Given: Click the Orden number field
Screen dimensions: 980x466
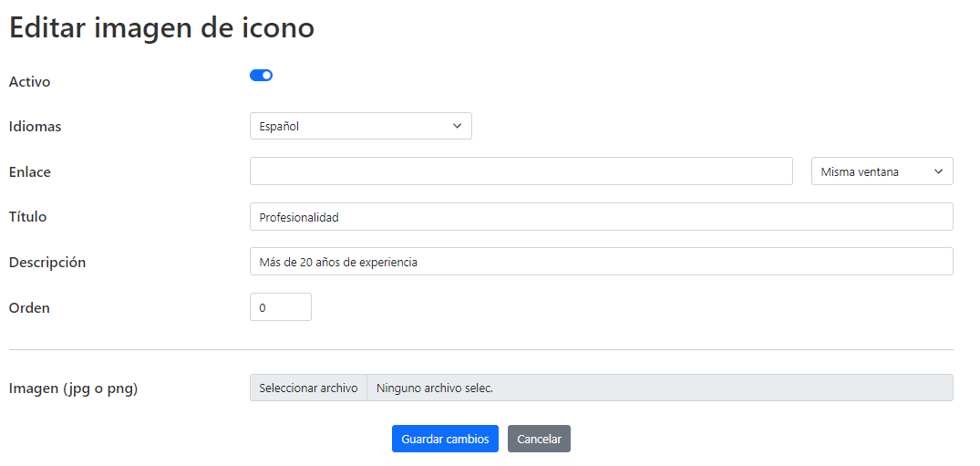Looking at the screenshot, I should 281,307.
